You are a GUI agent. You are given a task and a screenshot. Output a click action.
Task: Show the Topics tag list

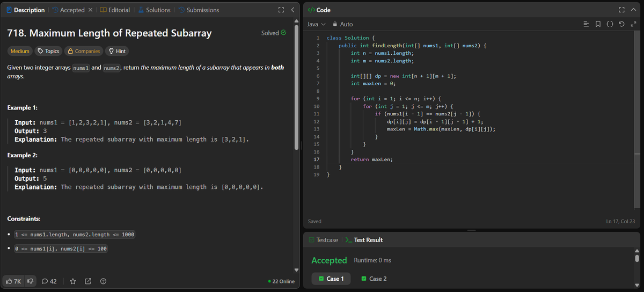pyautogui.click(x=48, y=51)
